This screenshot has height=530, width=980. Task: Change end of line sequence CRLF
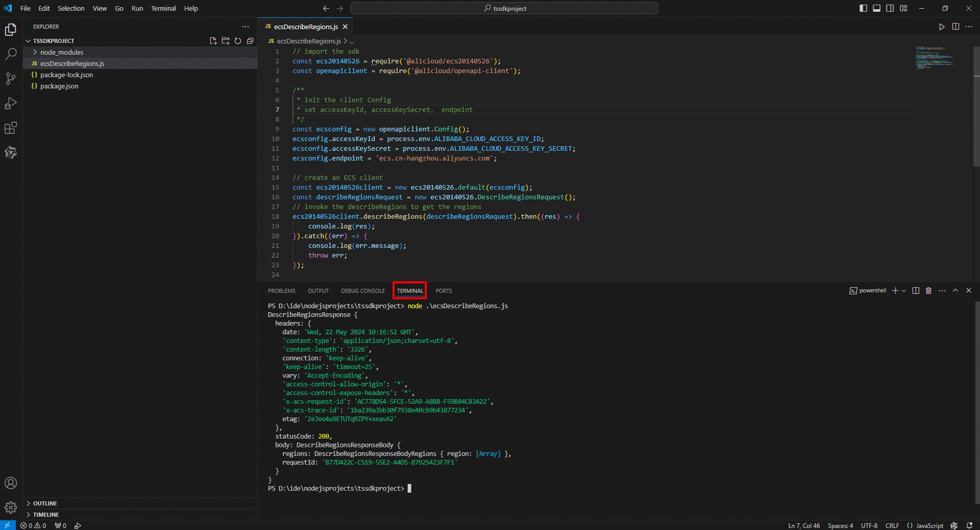892,525
